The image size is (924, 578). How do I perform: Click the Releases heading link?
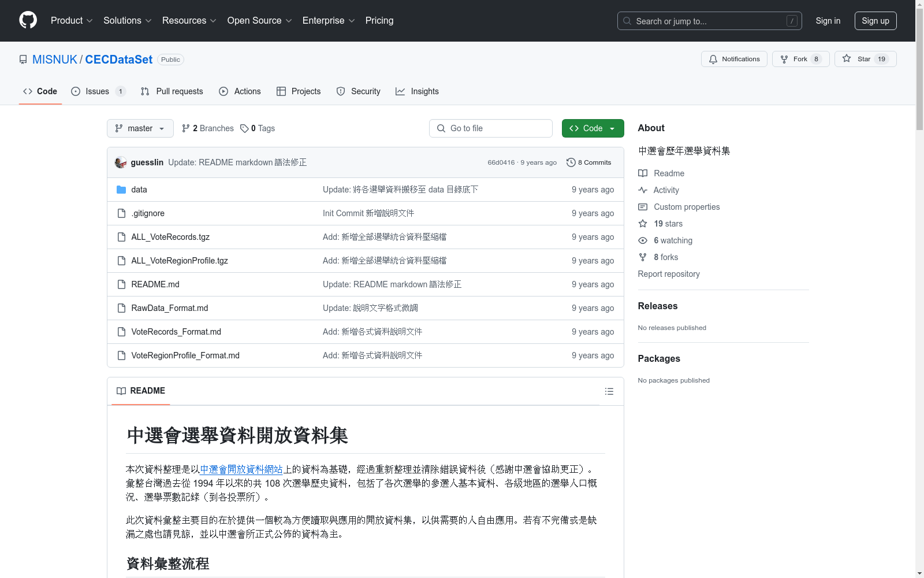[x=658, y=306]
